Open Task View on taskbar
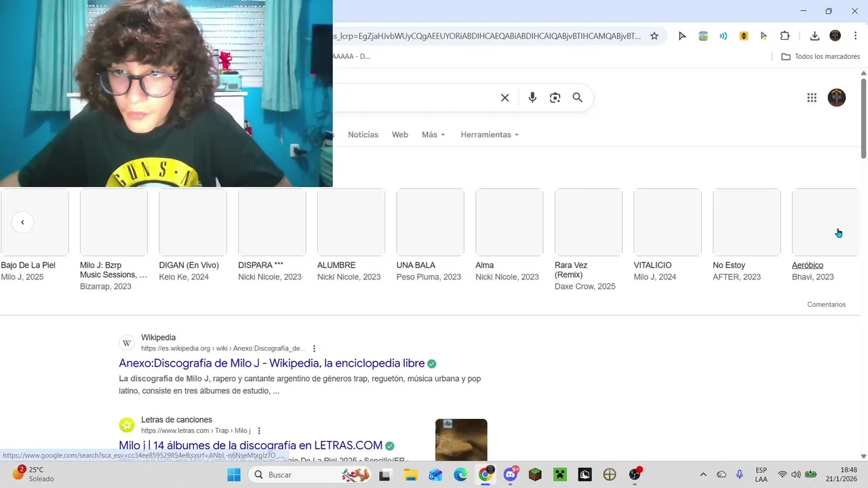 pyautogui.click(x=384, y=475)
